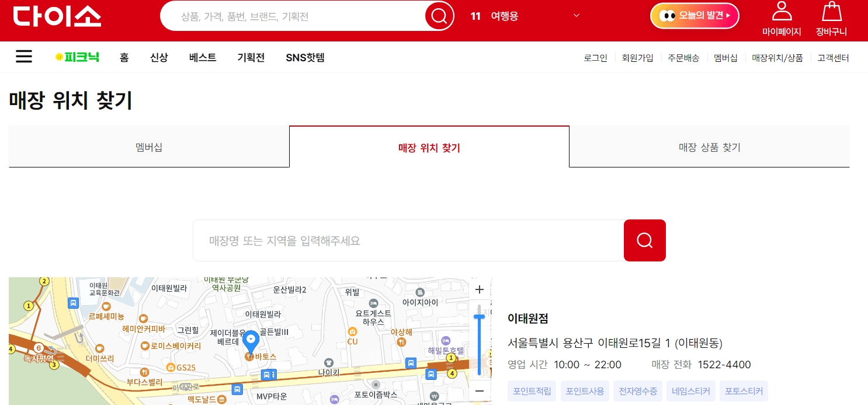Click the 피크닉 banner icon
Viewport: 868px width, 405px height.
[77, 57]
